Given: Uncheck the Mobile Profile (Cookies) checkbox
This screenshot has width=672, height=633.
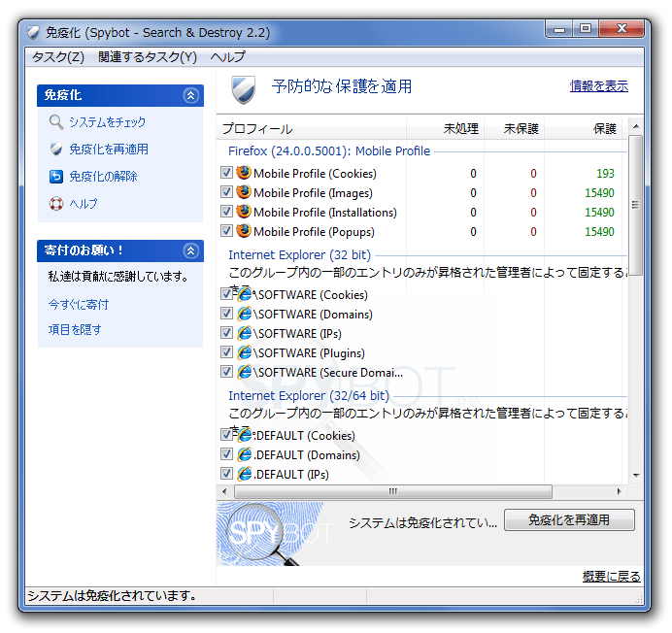Looking at the screenshot, I should pyautogui.click(x=226, y=173).
